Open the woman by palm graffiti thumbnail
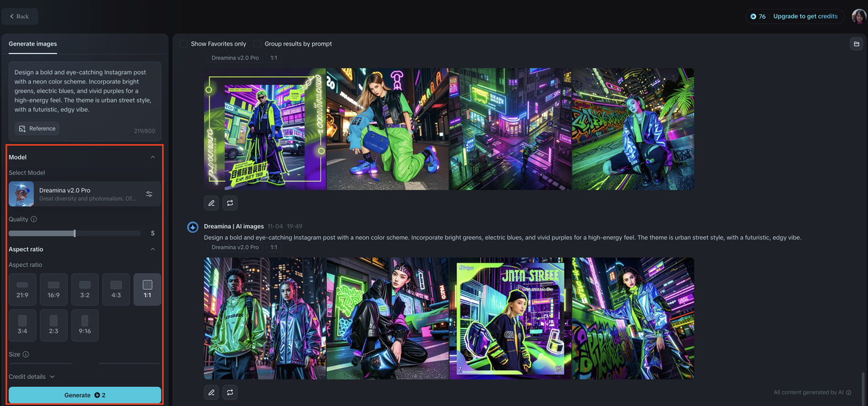The width and height of the screenshot is (868, 406). [x=633, y=129]
